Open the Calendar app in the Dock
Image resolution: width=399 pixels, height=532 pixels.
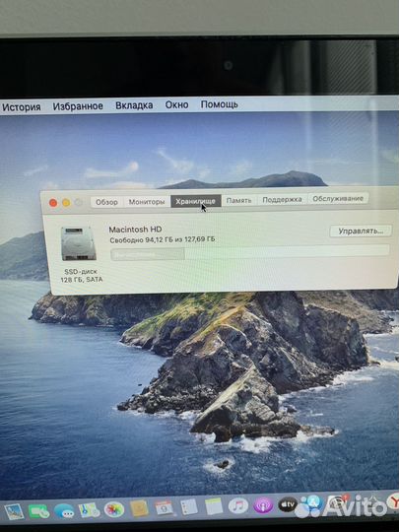click(x=164, y=508)
